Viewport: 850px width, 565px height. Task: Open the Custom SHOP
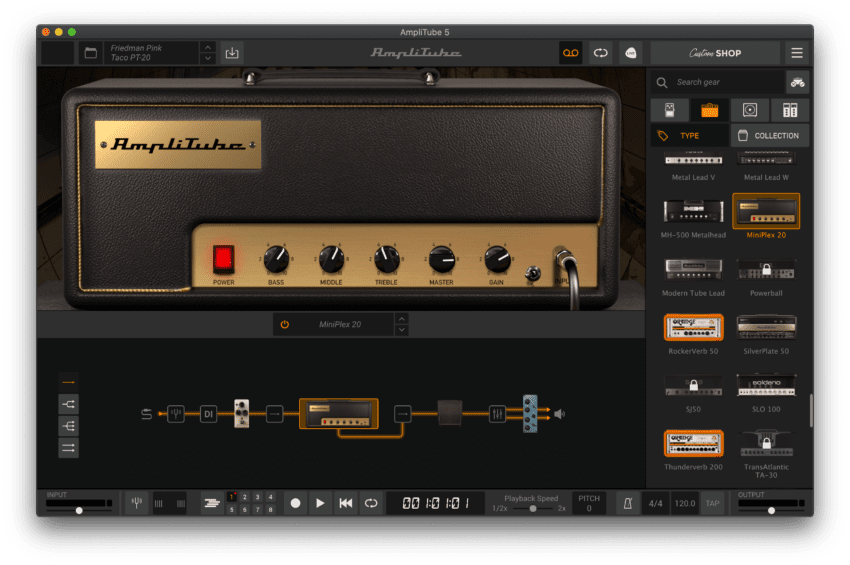click(715, 53)
